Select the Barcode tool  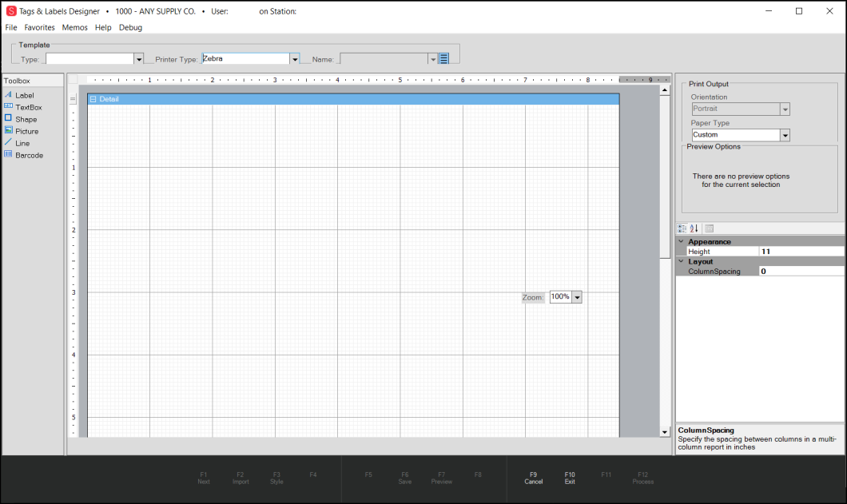coord(29,155)
